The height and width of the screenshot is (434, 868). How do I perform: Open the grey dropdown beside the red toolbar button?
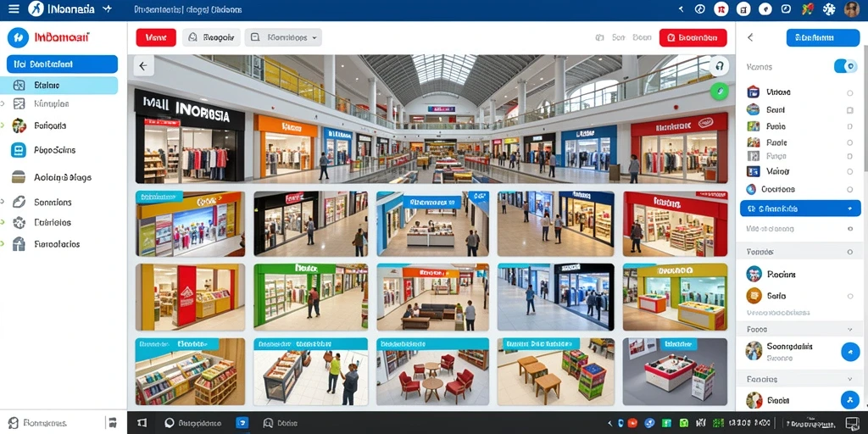click(283, 37)
